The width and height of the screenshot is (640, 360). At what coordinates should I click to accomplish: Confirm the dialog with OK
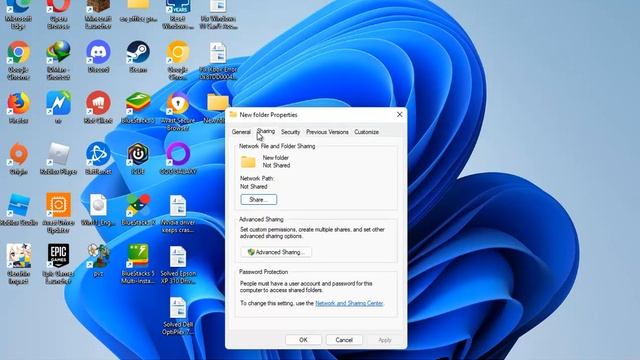coord(303,340)
